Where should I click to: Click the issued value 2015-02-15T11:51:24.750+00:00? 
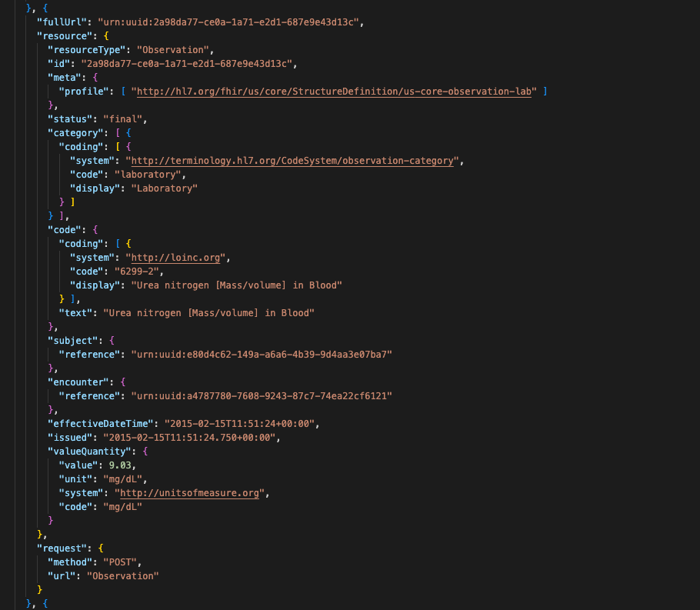tap(189, 438)
